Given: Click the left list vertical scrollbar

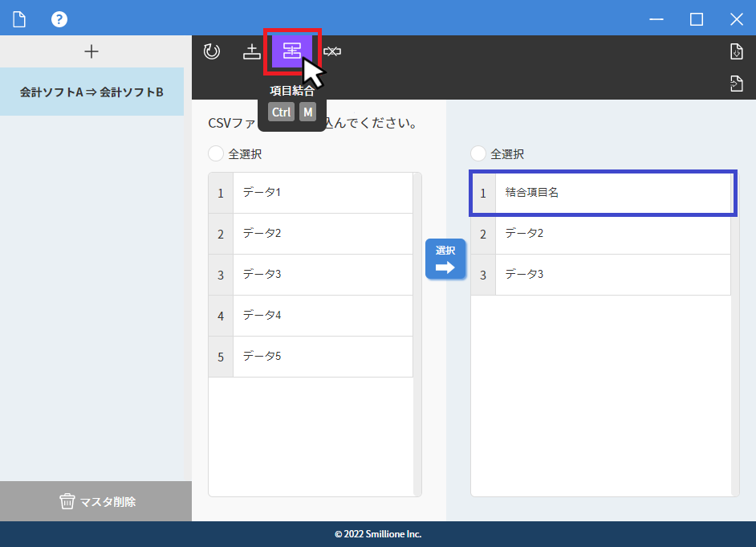Looking at the screenshot, I should click(x=417, y=333).
